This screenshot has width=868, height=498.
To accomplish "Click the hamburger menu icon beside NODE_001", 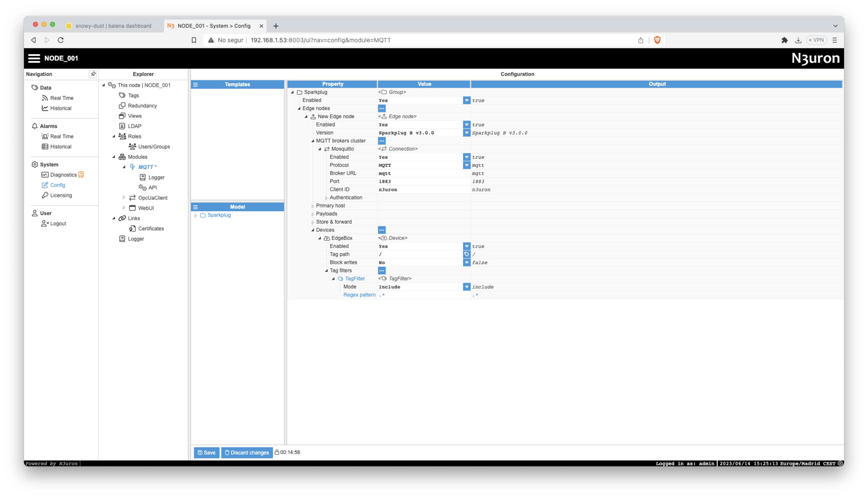I will tap(34, 58).
